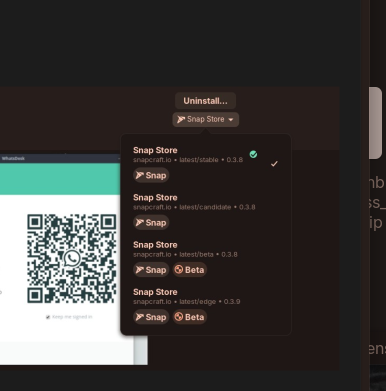Select Snap Store latest/edge 0.3.9 source

[206, 305]
